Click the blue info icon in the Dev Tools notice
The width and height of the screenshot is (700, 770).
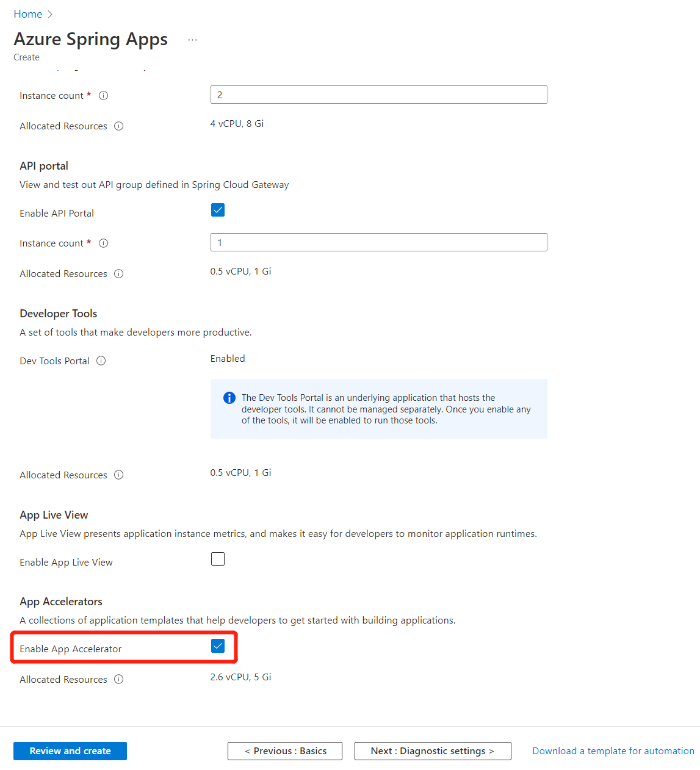pyautogui.click(x=229, y=398)
